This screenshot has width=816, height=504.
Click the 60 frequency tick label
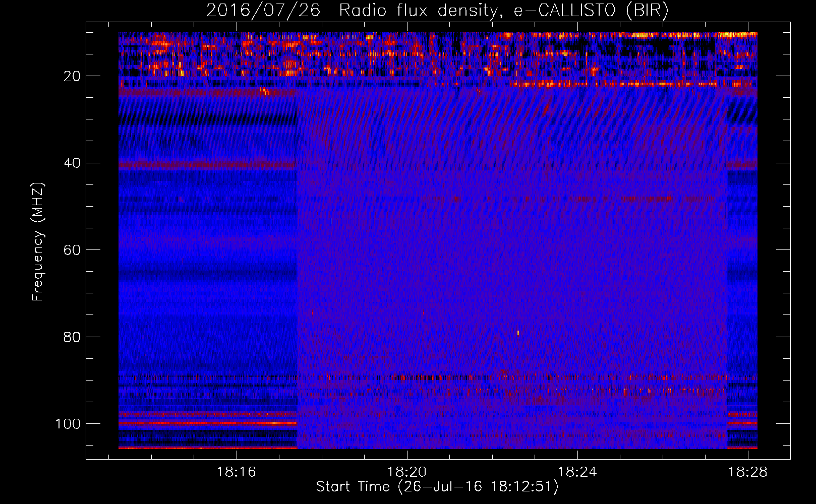pos(72,250)
